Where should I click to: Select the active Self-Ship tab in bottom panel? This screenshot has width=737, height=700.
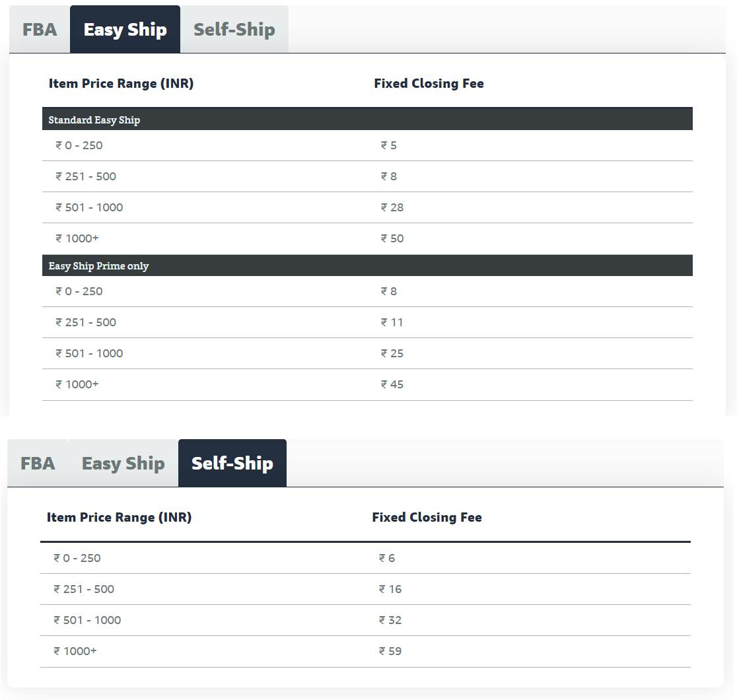[232, 463]
